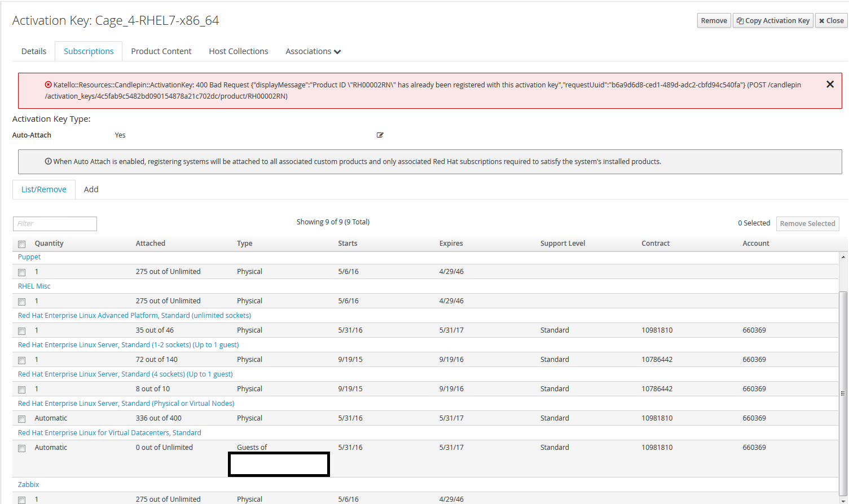The image size is (849, 504).
Task: Select the List/Remove sub-tab
Action: coord(44,189)
